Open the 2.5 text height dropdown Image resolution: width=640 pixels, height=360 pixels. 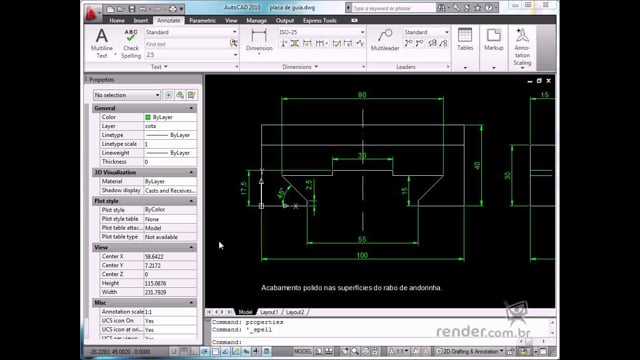pos(191,55)
